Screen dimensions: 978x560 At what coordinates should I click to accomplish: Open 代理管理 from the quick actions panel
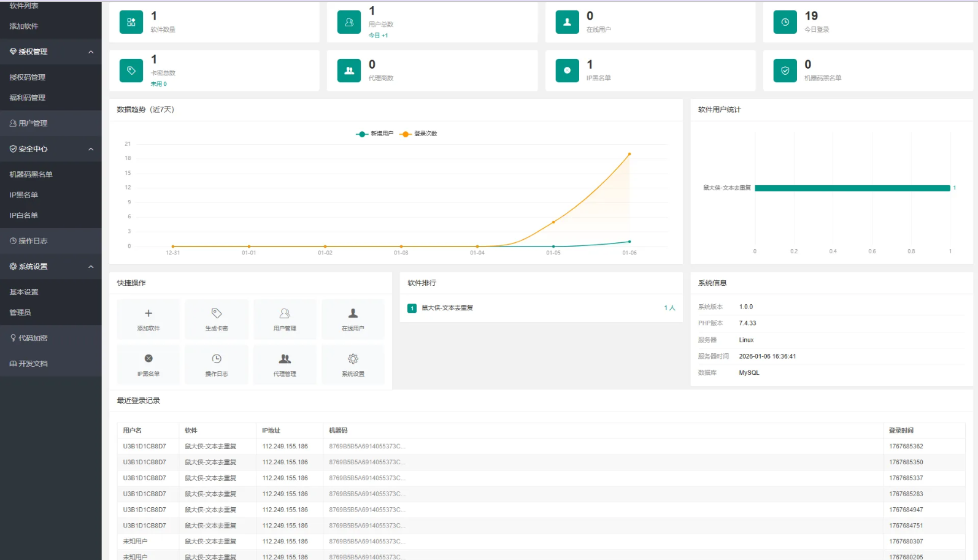(x=285, y=364)
